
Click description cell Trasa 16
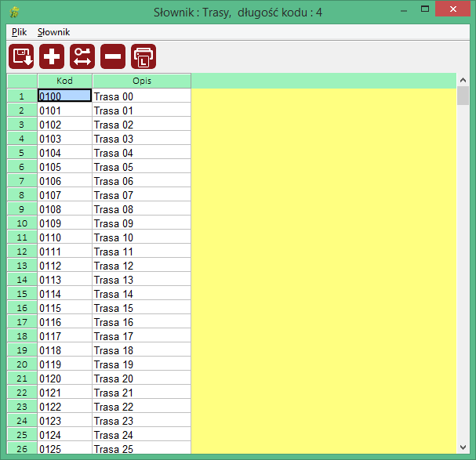click(142, 322)
